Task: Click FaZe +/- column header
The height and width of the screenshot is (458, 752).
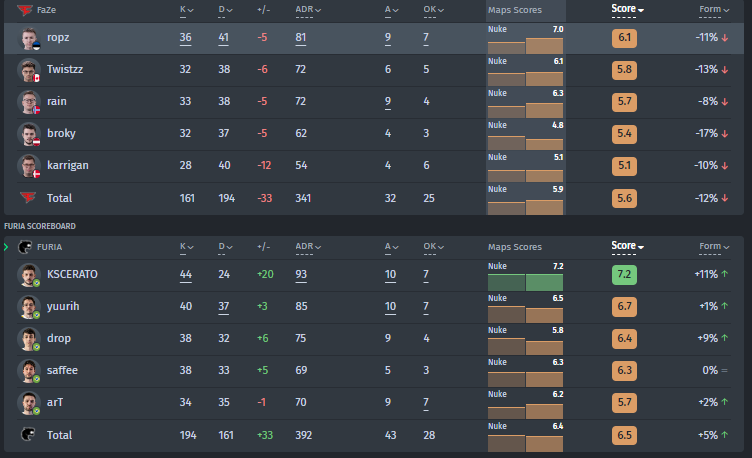Action: [x=263, y=10]
